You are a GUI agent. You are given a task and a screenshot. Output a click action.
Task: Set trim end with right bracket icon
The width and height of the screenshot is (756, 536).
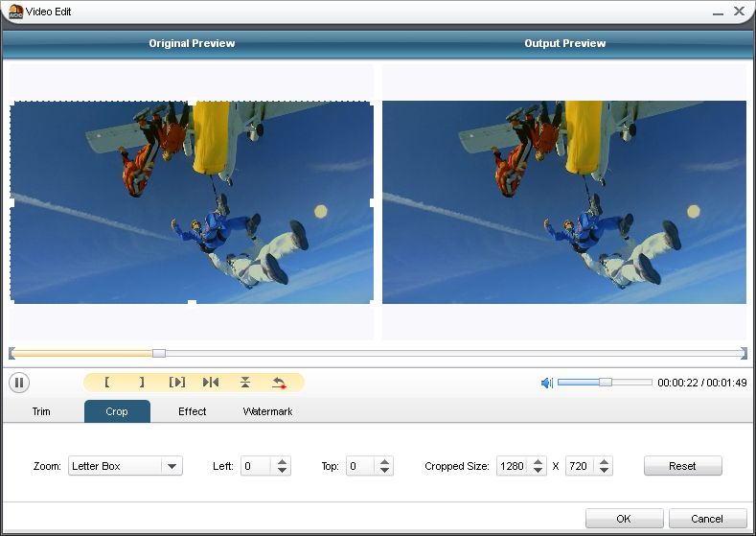point(142,382)
